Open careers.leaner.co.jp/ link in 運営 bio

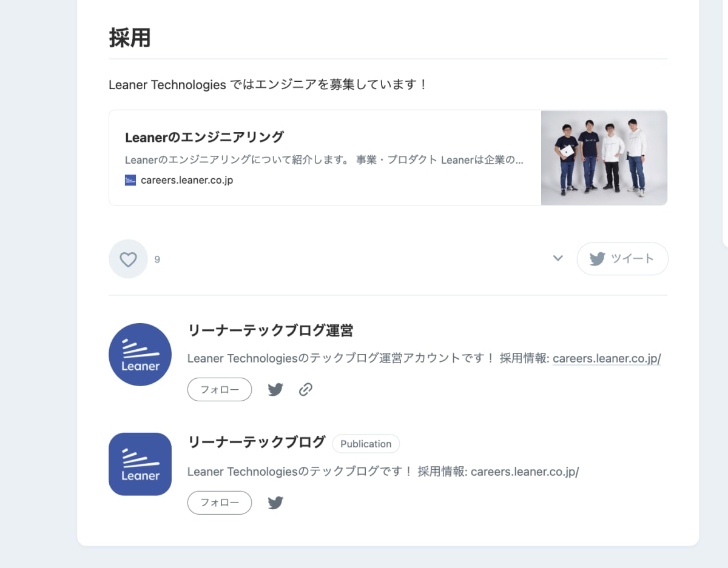point(607,358)
